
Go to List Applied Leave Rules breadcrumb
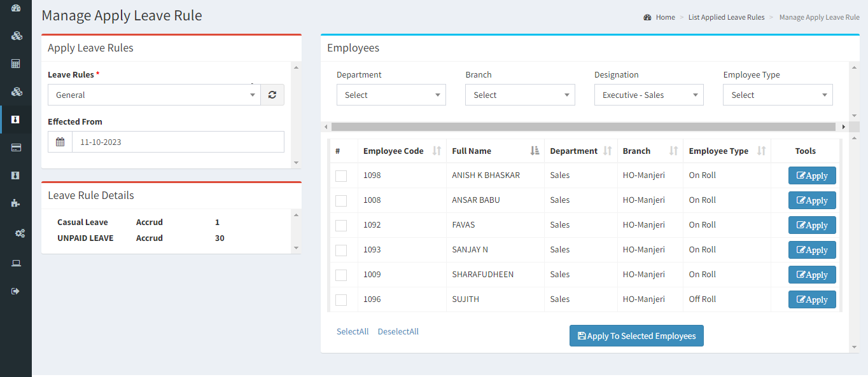tap(726, 17)
